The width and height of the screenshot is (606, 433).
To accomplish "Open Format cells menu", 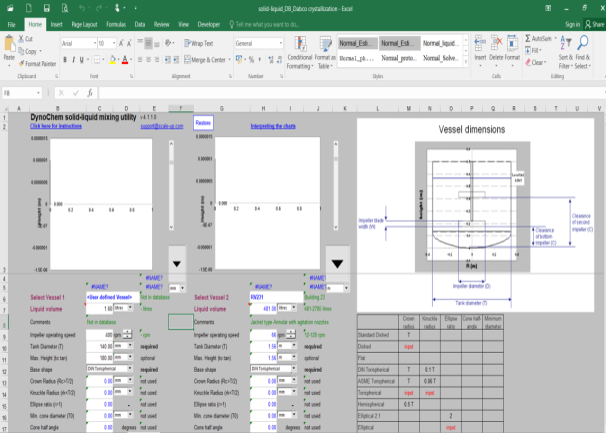I will point(512,50).
